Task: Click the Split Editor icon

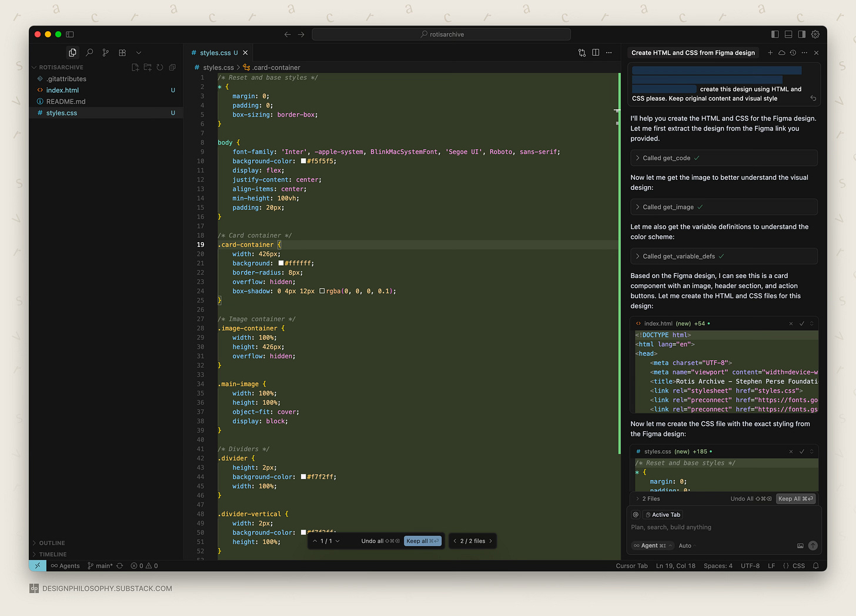Action: 596,53
